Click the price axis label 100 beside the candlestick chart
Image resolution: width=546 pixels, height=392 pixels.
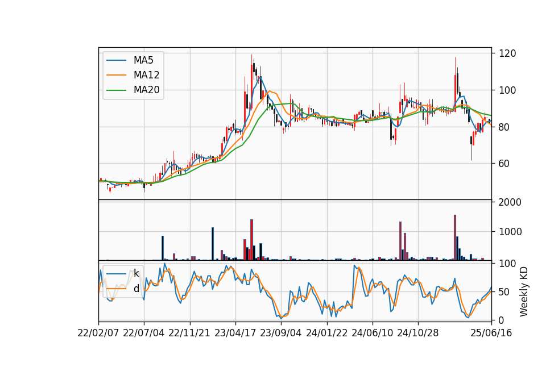507,90
